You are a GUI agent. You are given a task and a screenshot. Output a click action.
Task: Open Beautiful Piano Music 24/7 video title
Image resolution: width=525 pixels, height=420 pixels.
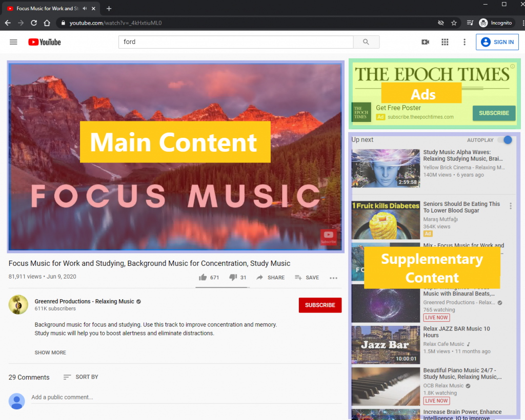[x=462, y=373]
